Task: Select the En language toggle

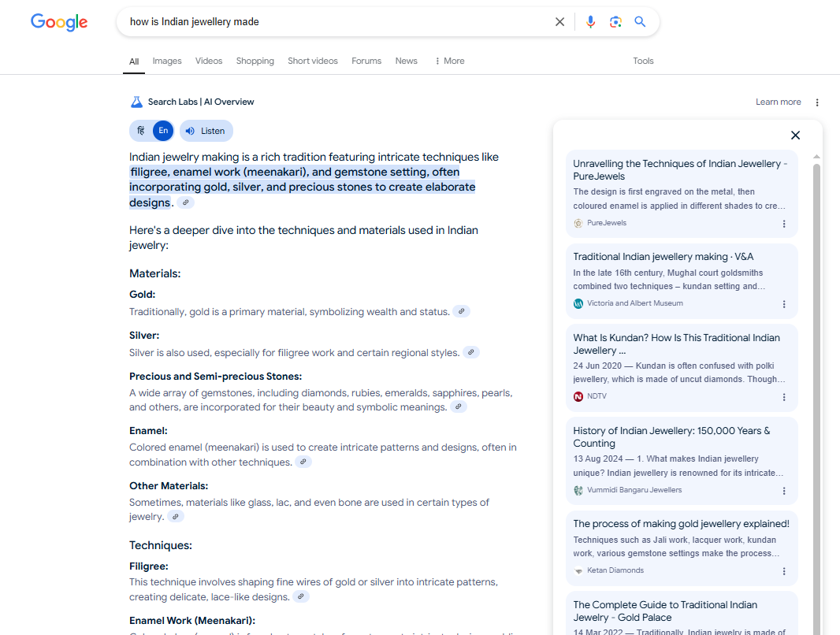Action: tap(163, 131)
